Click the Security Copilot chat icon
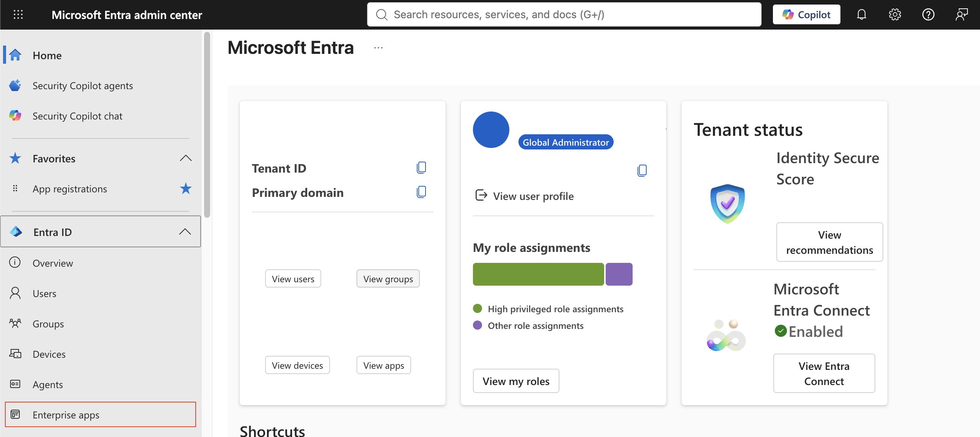 pos(15,116)
